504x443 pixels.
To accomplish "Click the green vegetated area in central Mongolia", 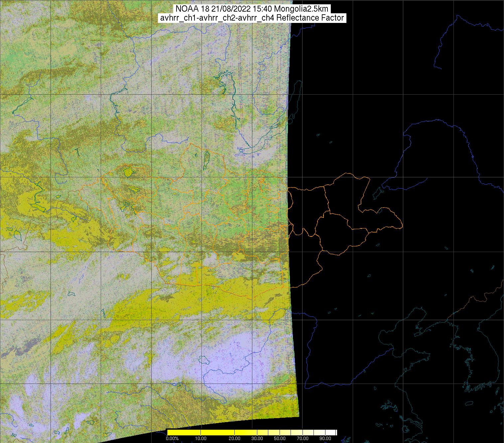I will (x=233, y=199).
